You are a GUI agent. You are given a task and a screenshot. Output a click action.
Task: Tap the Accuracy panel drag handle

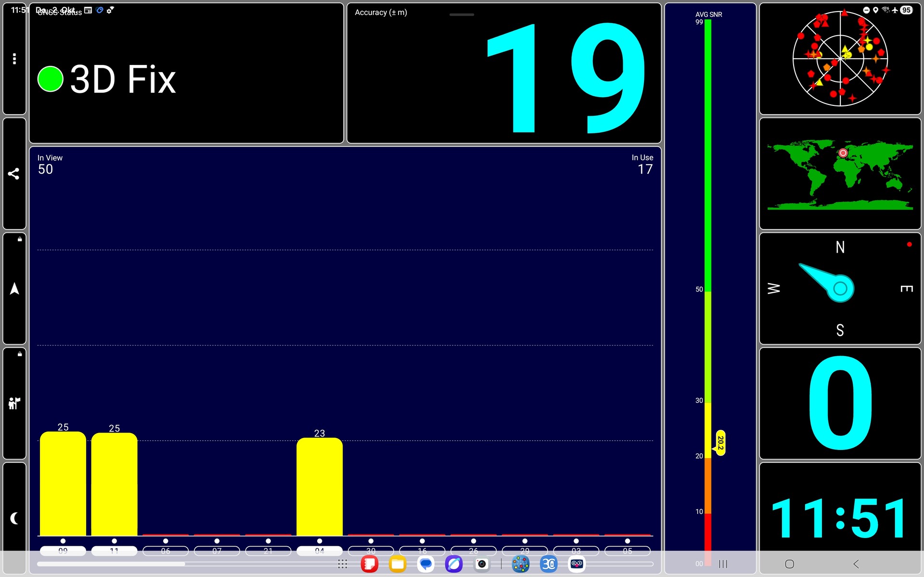pos(462,14)
